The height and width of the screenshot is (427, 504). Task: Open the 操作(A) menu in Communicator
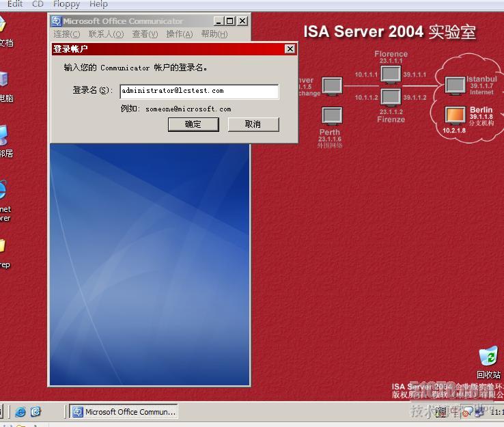180,34
